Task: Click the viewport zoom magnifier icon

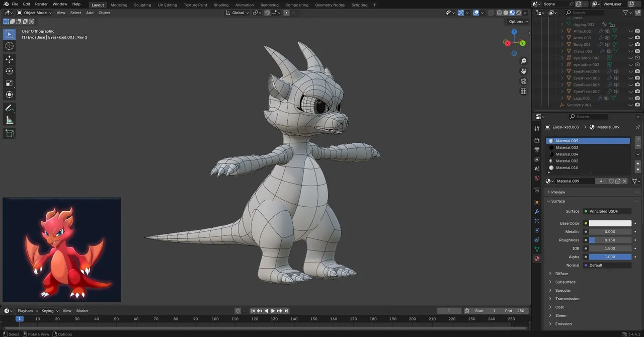Action: (523, 61)
